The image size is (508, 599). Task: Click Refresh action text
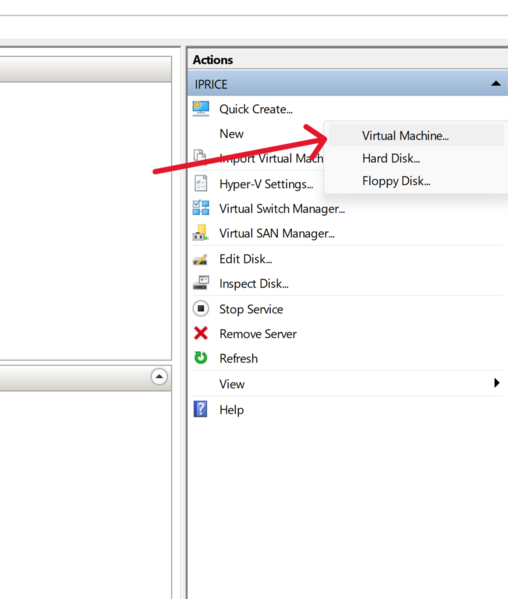238,358
